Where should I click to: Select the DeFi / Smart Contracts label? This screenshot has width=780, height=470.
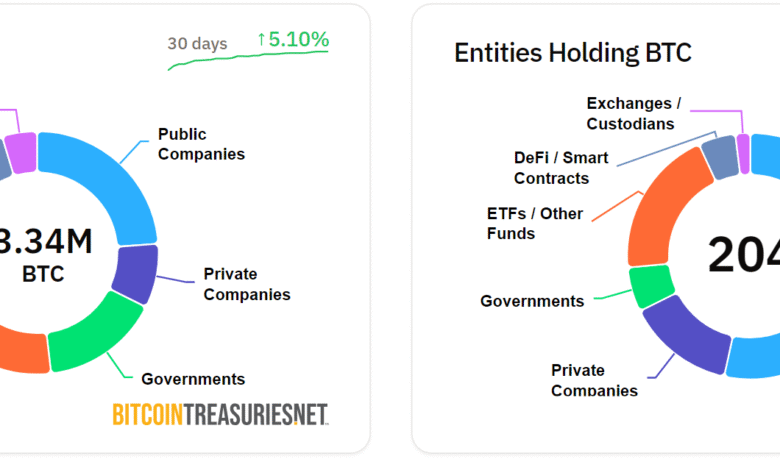click(561, 168)
